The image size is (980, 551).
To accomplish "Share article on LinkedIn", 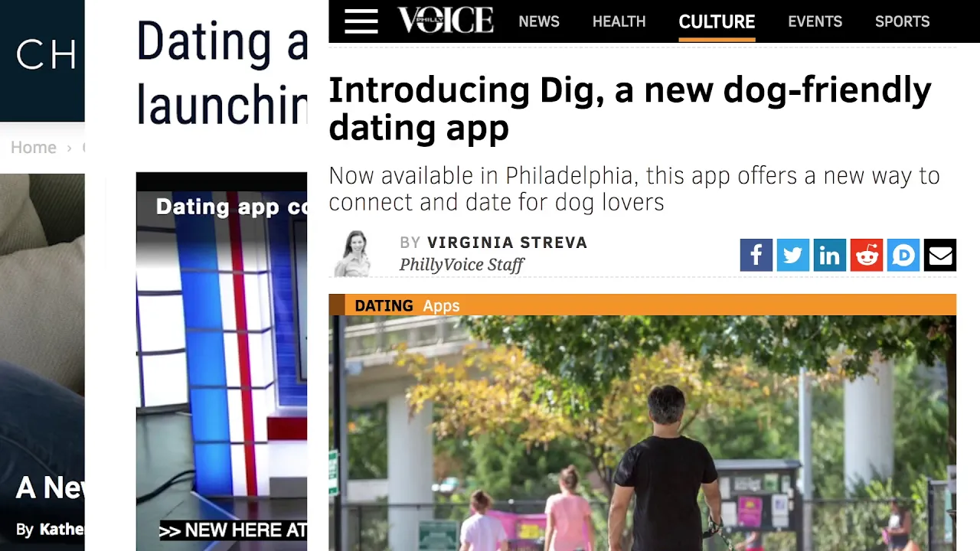I will pyautogui.click(x=829, y=255).
